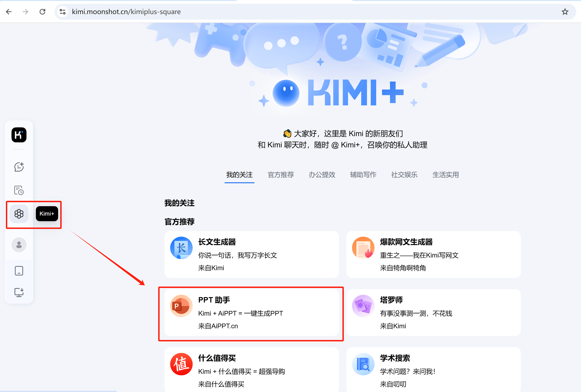581x392 pixels.
Task: Click the 塔罗师 tarot card icon
Action: click(x=363, y=306)
